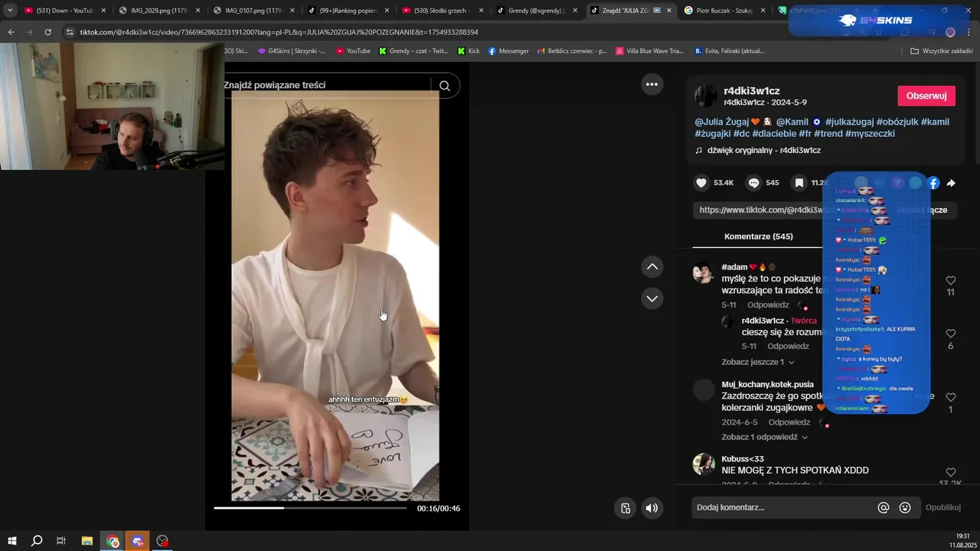Image resolution: width=980 pixels, height=551 pixels.
Task: Mute the video with speaker icon
Action: point(652,508)
